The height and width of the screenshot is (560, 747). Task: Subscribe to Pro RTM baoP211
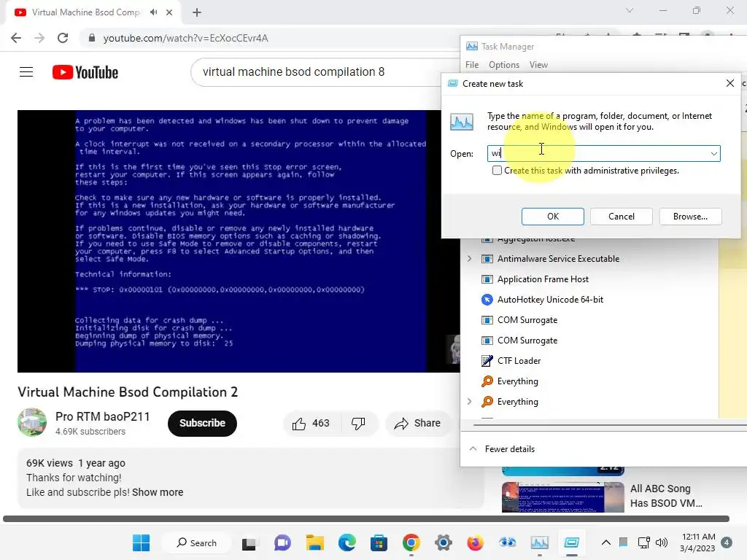(202, 424)
